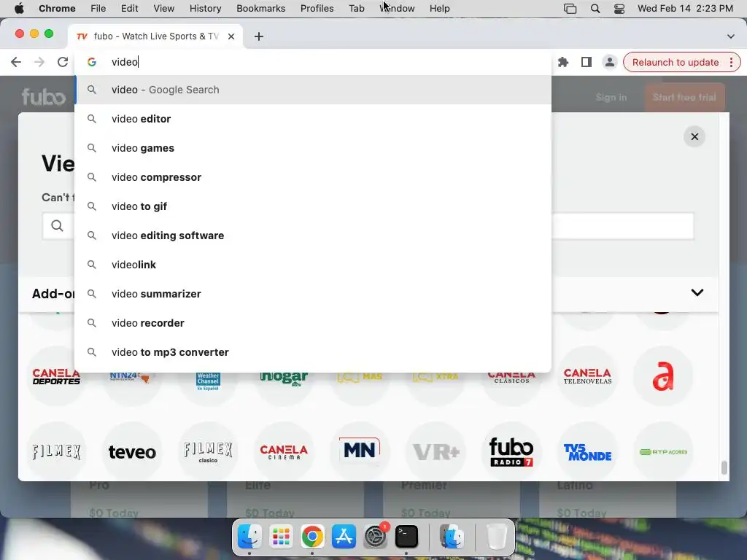Choose 'video recorder' suggestion
The height and width of the screenshot is (560, 747).
[x=313, y=323]
